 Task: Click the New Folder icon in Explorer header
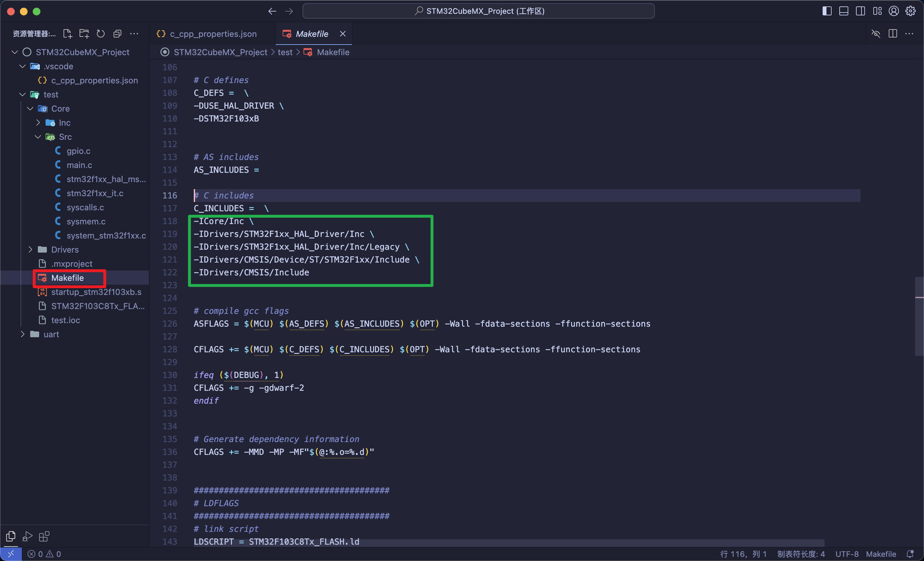tap(84, 33)
